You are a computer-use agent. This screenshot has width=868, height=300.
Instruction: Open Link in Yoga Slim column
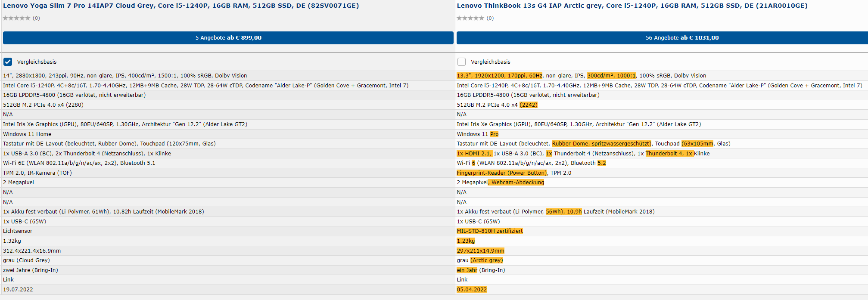tap(8, 280)
